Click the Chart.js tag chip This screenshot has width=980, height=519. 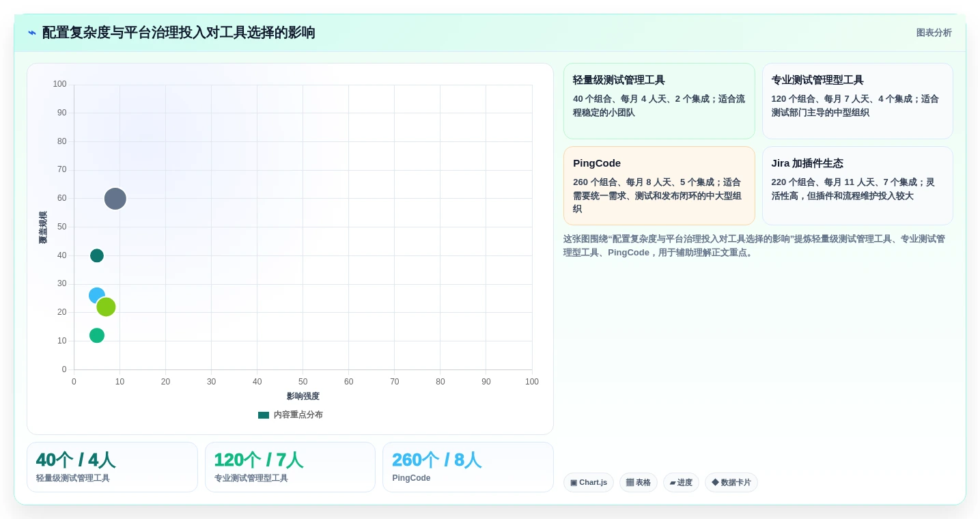click(589, 483)
